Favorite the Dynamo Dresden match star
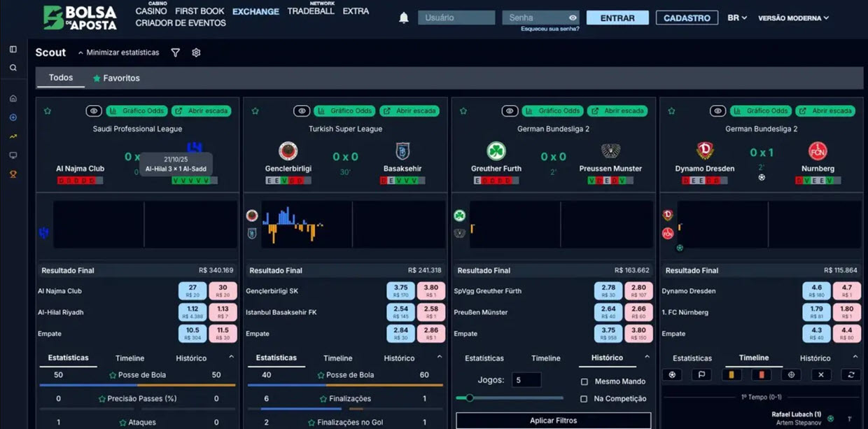Viewport: 868px width, 429px height. tap(671, 111)
